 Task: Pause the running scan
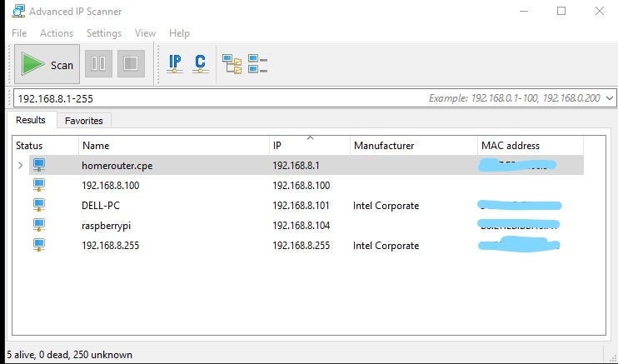(x=98, y=63)
